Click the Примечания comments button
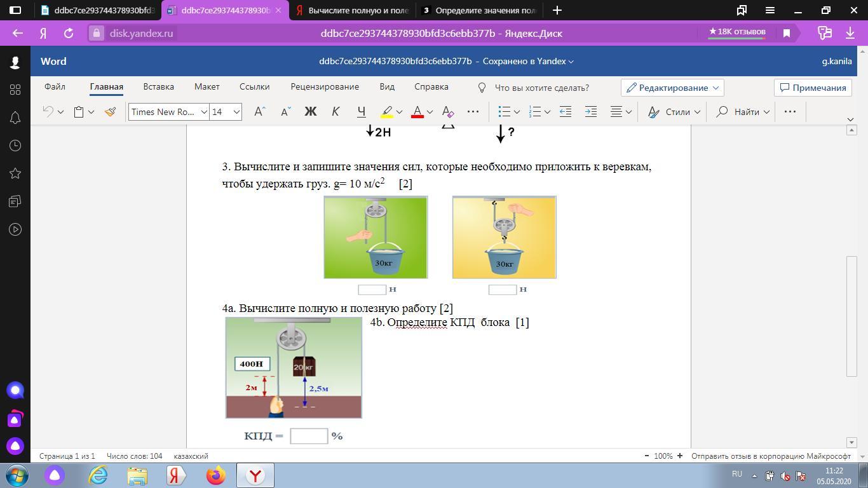The width and height of the screenshot is (868, 488). [x=813, y=88]
